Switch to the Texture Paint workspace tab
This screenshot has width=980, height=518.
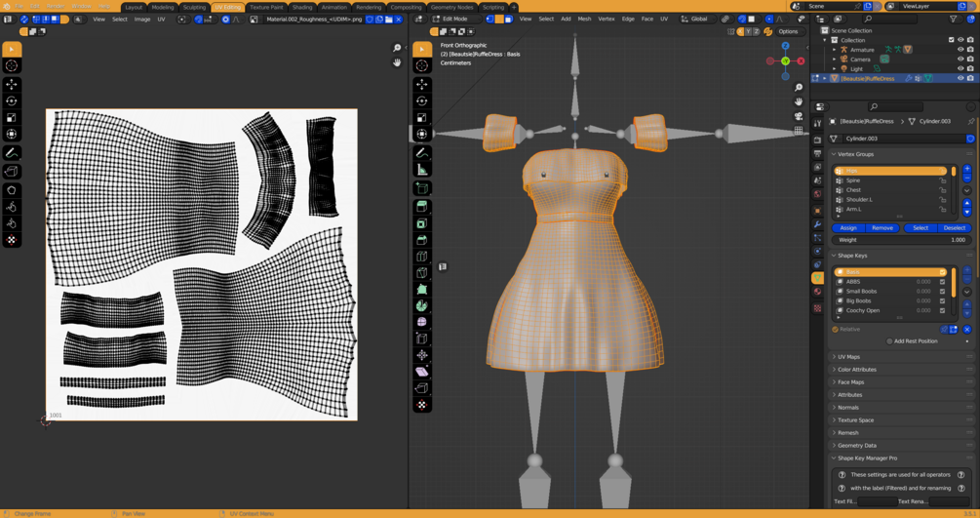(x=266, y=7)
